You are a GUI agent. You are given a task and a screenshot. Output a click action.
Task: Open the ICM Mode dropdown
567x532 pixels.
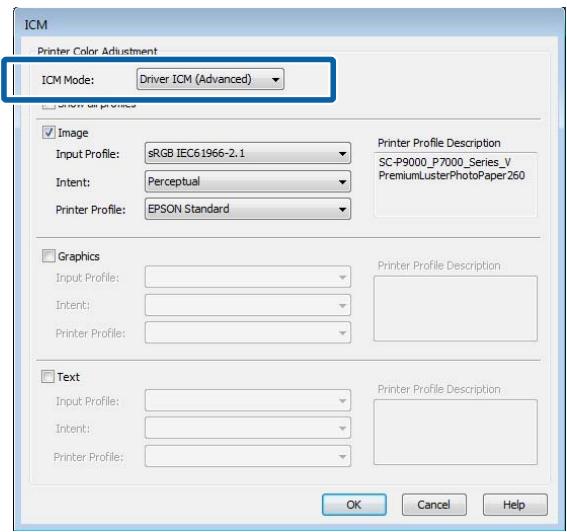210,79
